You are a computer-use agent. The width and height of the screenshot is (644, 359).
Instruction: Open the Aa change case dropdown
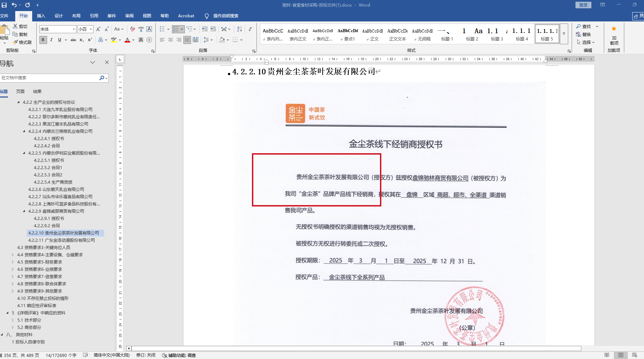118,29
